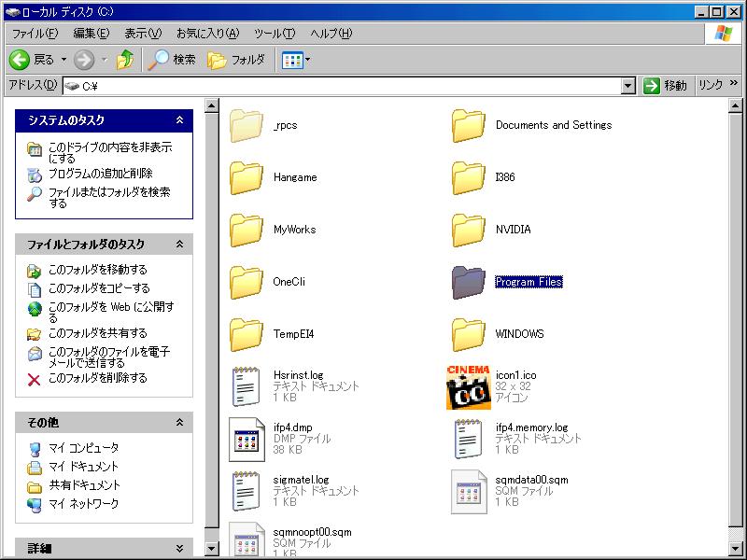This screenshot has width=747, height=560.
Task: Open the ツール(T) menu
Action: click(x=275, y=34)
